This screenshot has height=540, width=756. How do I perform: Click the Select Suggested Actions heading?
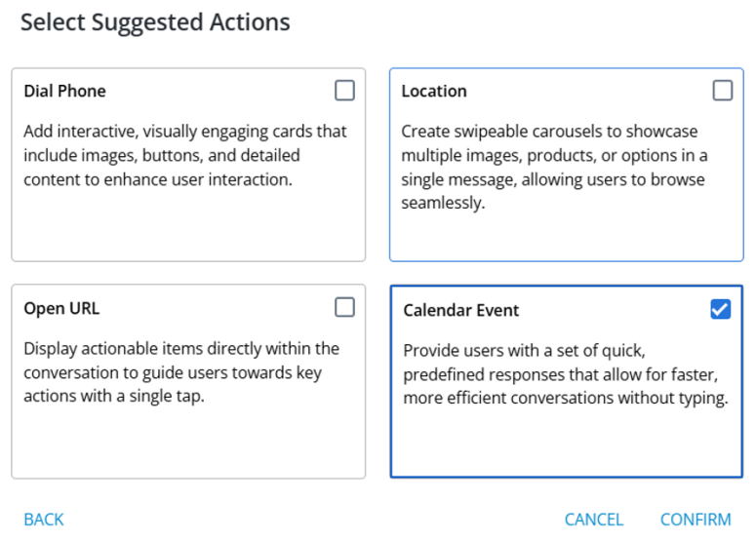(155, 22)
